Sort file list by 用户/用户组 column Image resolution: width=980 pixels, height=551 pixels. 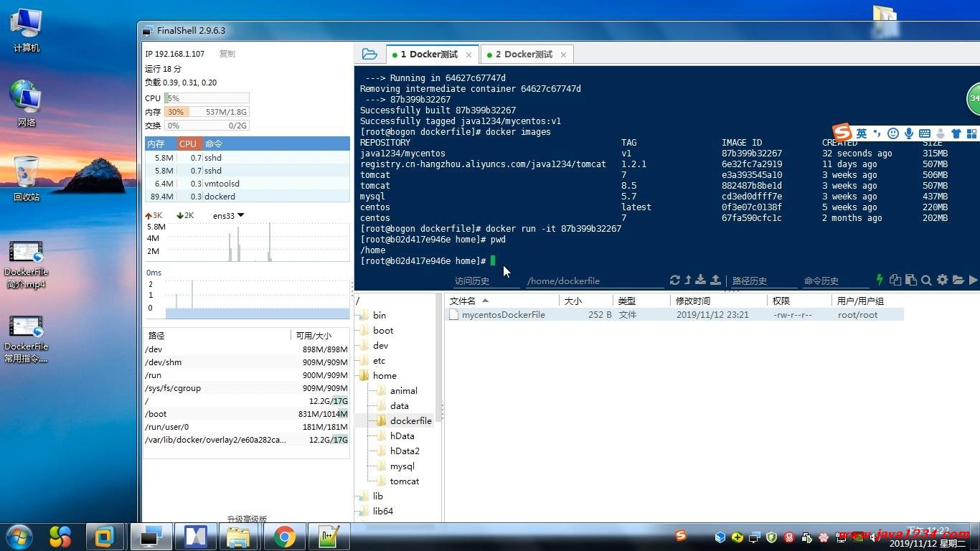point(867,301)
